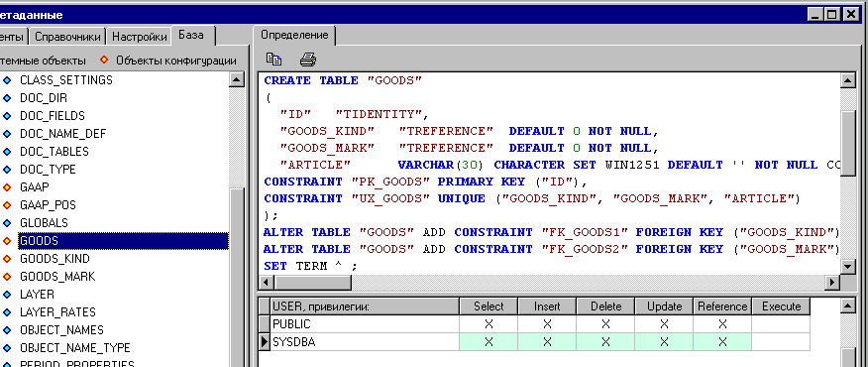Image resolution: width=868 pixels, height=367 pixels.
Task: Click the CREATE TABLE "GOODS" line
Action: click(343, 80)
